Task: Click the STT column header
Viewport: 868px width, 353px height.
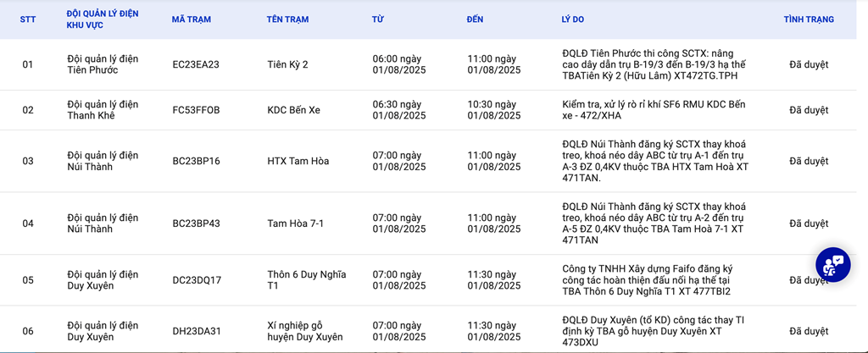Action: tap(28, 19)
